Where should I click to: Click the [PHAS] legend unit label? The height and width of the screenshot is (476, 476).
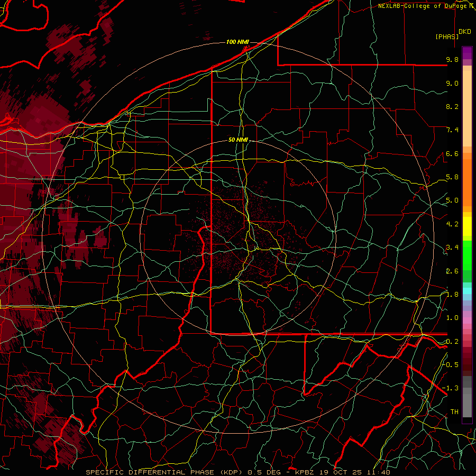pos(447,36)
